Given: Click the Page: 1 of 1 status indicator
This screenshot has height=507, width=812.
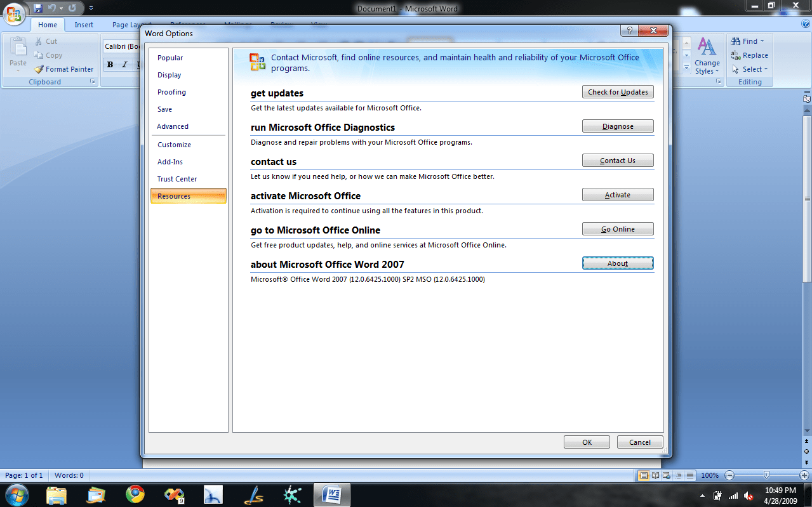Looking at the screenshot, I should pyautogui.click(x=24, y=475).
